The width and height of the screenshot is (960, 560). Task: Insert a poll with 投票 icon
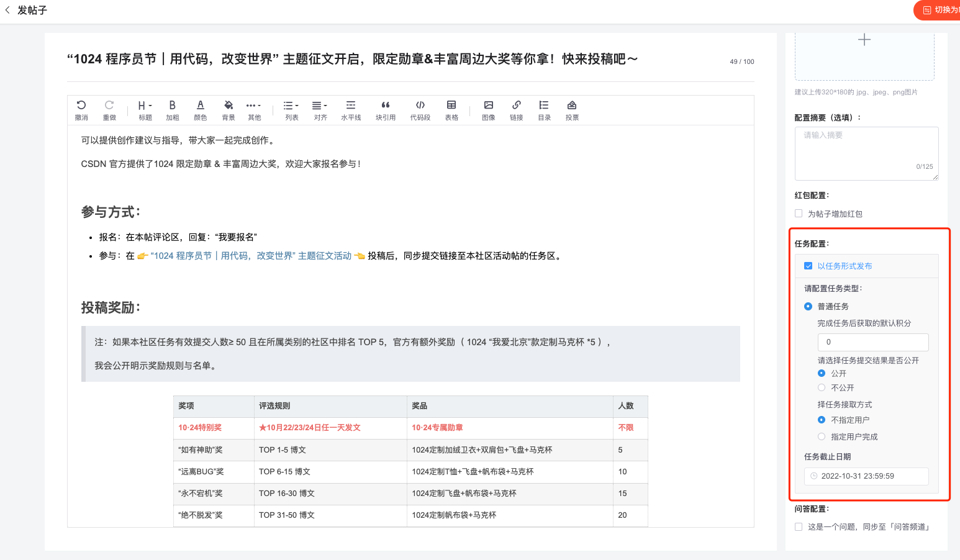click(x=572, y=109)
